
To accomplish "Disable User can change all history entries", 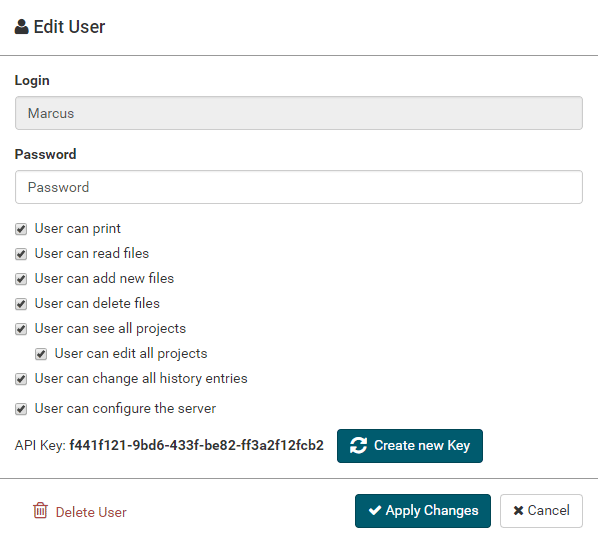I will pos(21,379).
